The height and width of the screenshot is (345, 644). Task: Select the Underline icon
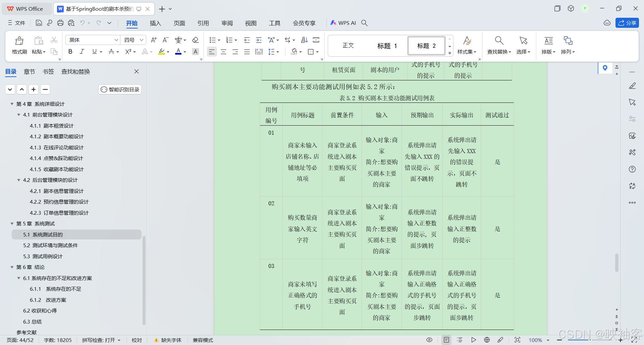click(x=94, y=52)
